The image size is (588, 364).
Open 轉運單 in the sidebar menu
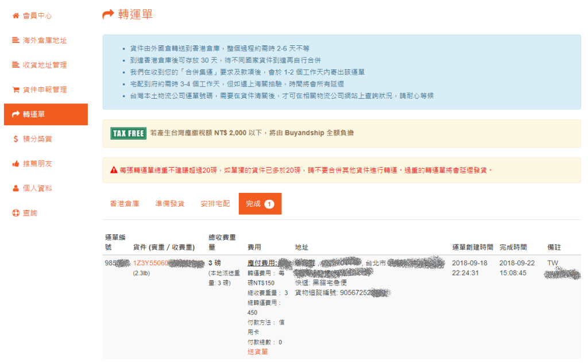[x=45, y=114]
